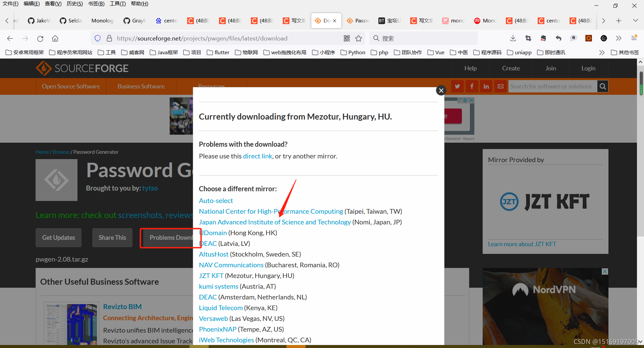644x348 pixels.
Task: Open the 历史 menu
Action: (x=74, y=4)
